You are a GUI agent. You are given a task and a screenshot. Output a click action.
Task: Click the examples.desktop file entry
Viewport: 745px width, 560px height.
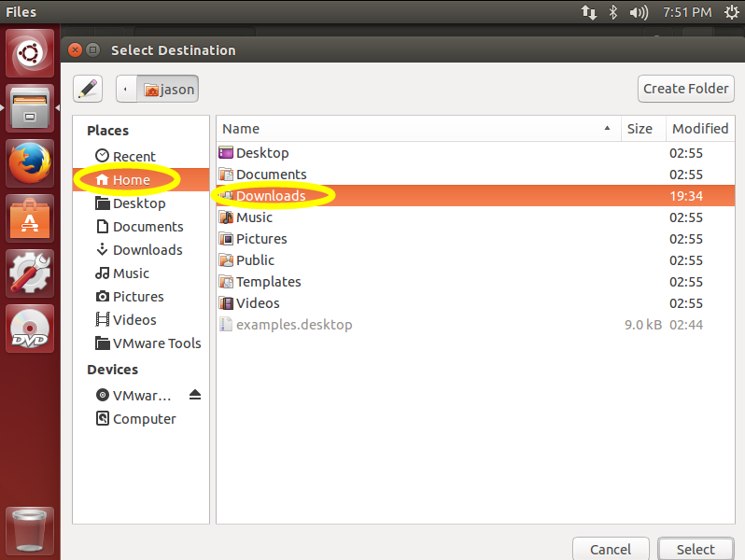click(475, 325)
